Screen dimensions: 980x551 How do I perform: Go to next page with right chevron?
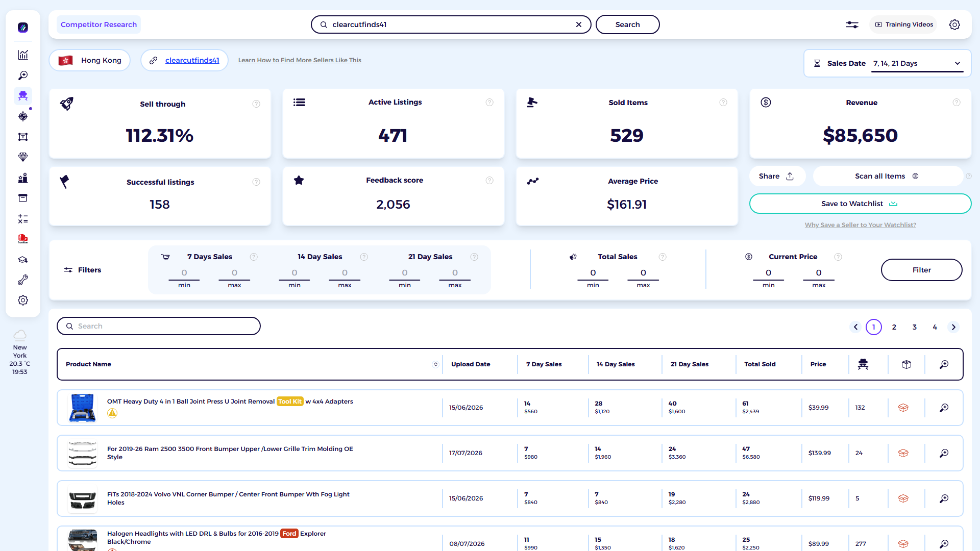click(953, 327)
